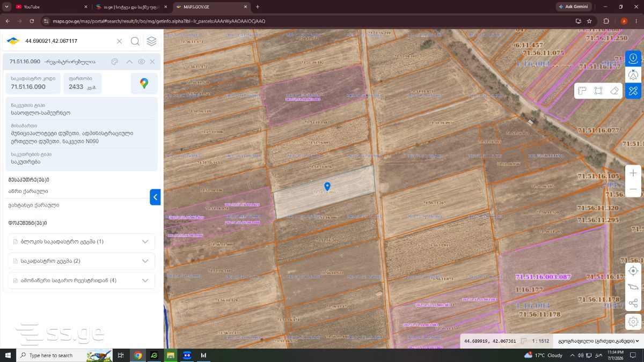
Task: Open the extensions puzzle menu
Action: coord(606,21)
